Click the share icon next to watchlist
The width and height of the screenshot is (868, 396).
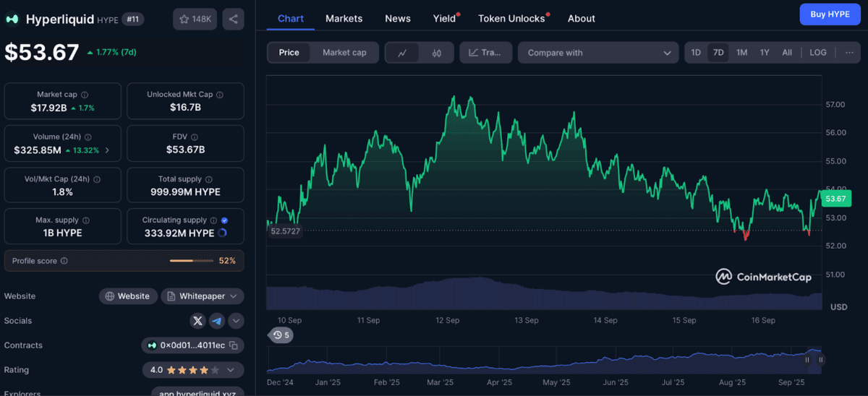(x=233, y=19)
